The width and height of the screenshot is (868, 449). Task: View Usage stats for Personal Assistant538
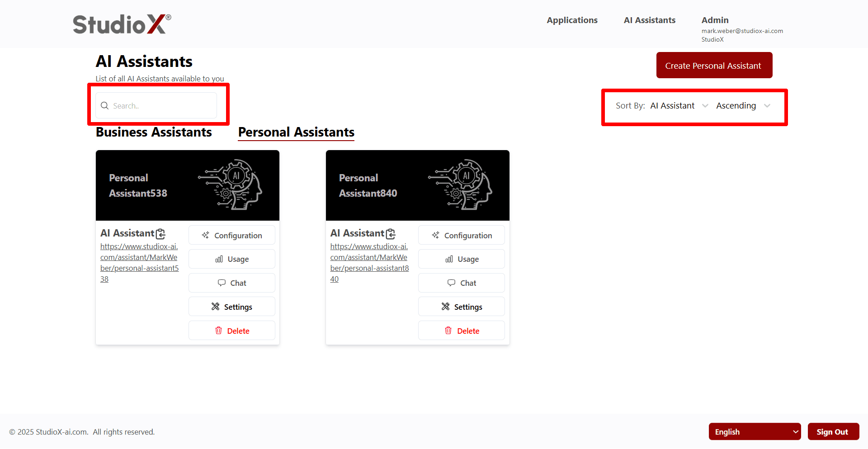[x=231, y=259]
